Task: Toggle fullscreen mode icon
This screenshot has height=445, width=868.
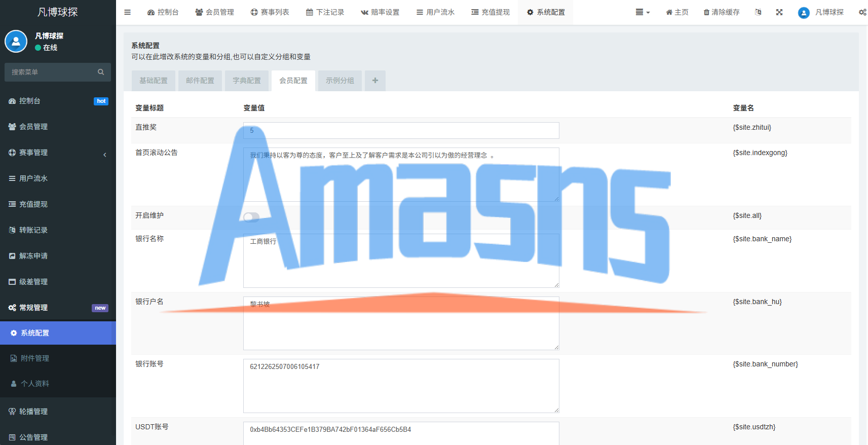Action: 779,12
